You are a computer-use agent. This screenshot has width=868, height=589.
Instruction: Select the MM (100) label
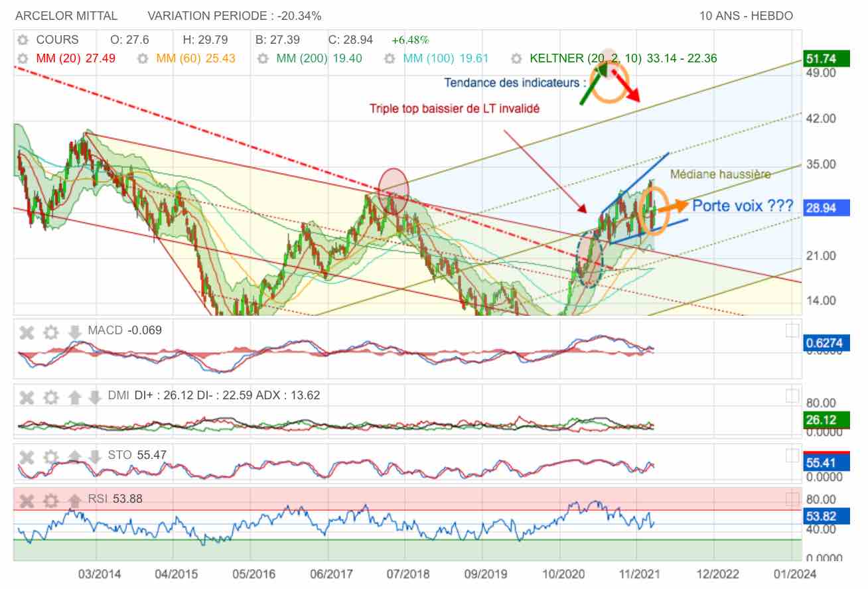pyautogui.click(x=430, y=58)
